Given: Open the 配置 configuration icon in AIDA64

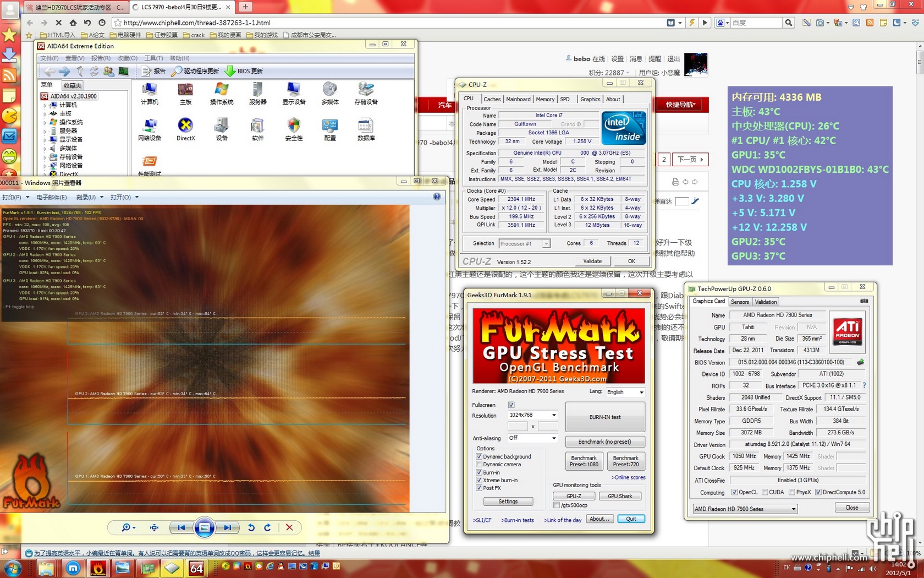Looking at the screenshot, I should (x=330, y=130).
